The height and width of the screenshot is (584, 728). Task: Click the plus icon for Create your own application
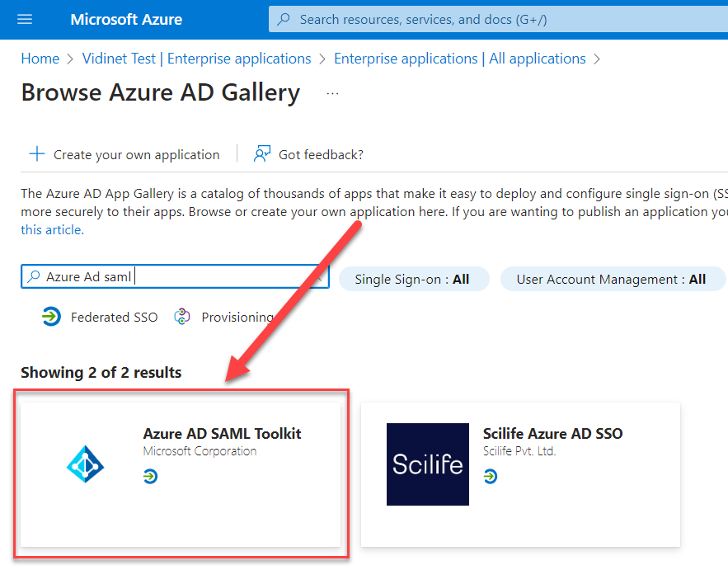pyautogui.click(x=37, y=154)
